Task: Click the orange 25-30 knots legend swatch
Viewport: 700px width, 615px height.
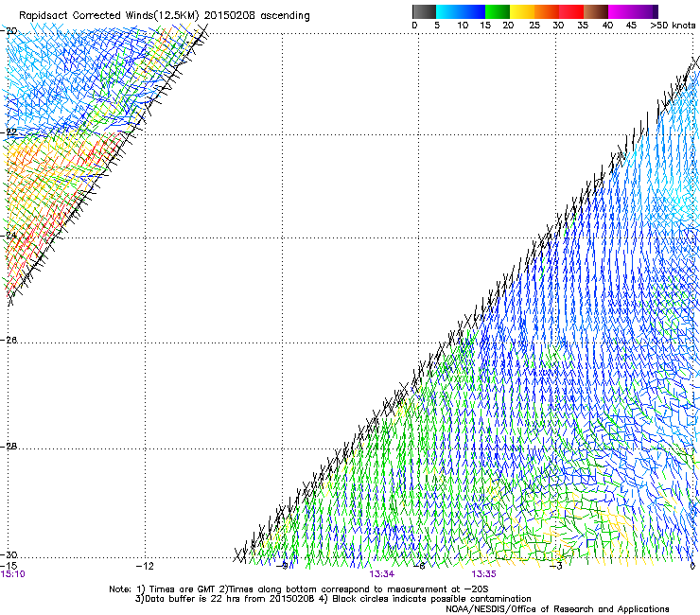Action: tap(547, 11)
